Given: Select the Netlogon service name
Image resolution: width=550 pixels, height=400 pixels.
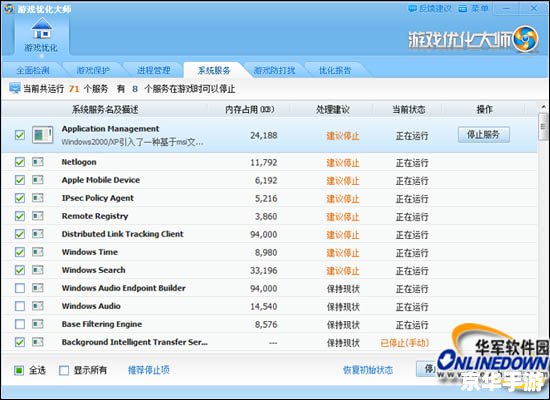Looking at the screenshot, I should pos(79,162).
